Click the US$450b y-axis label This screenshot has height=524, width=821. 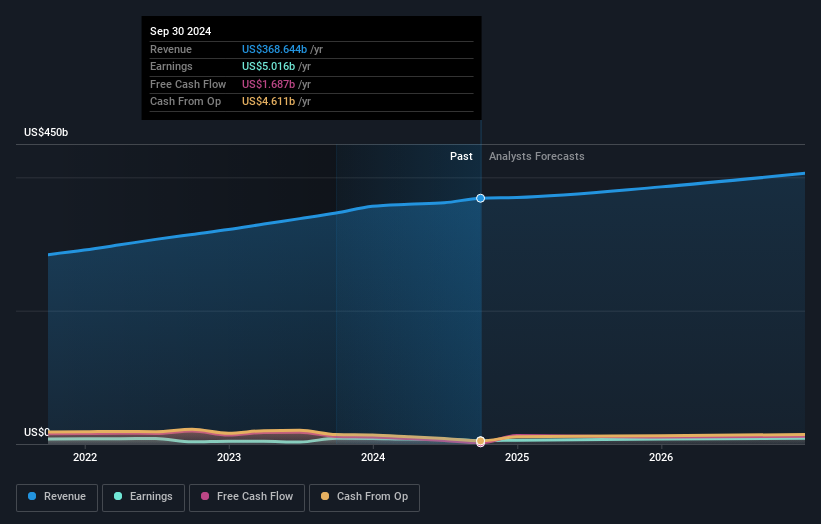click(46, 132)
